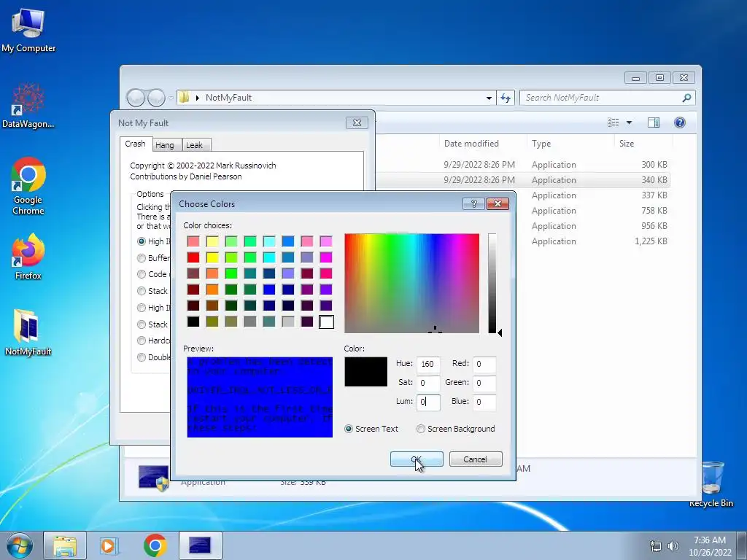Select the Code crash option radio

[x=141, y=274]
